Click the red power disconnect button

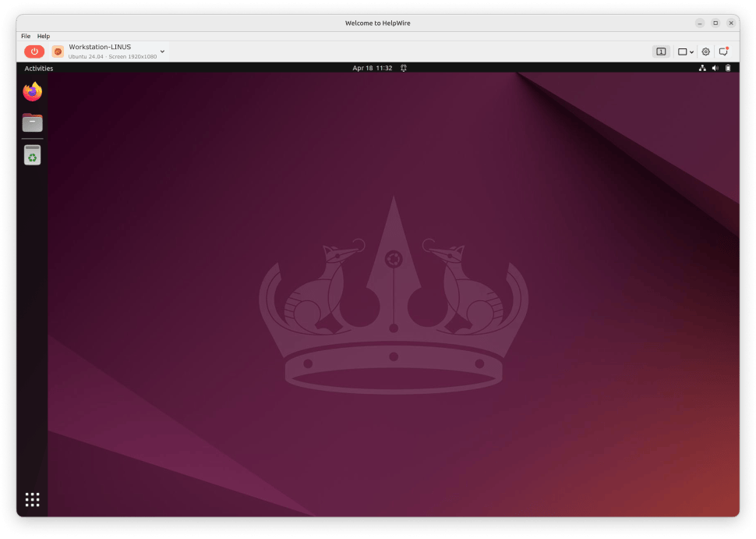coord(34,51)
